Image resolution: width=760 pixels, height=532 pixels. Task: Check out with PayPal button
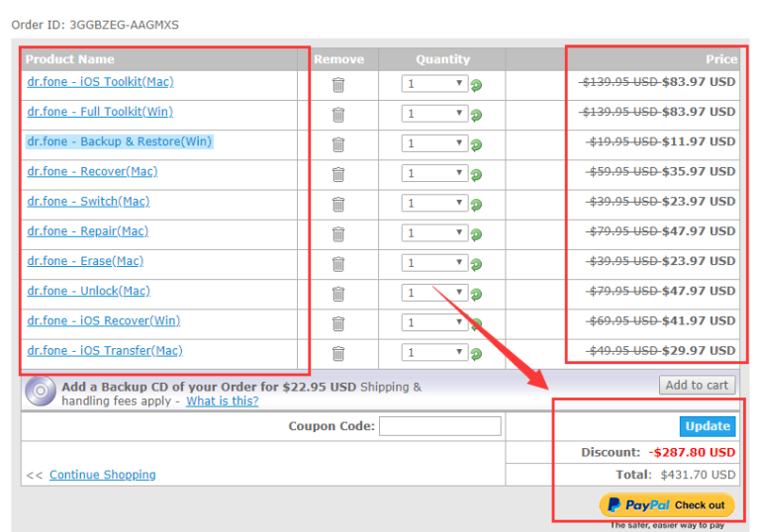click(667, 505)
